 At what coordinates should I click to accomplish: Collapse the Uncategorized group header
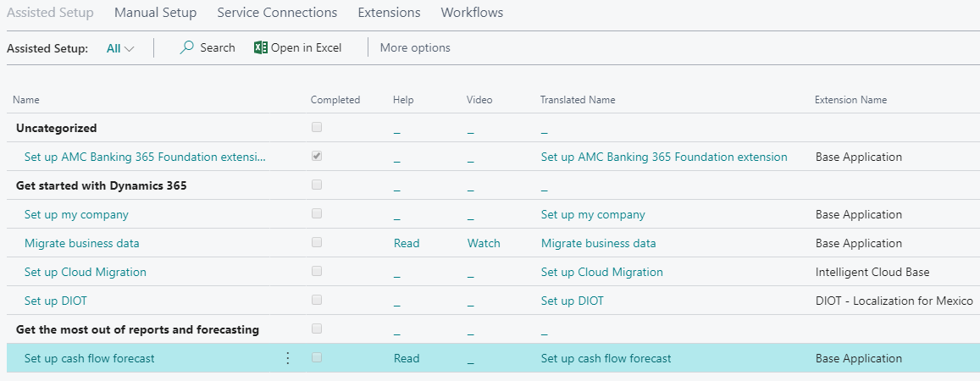pos(57,128)
